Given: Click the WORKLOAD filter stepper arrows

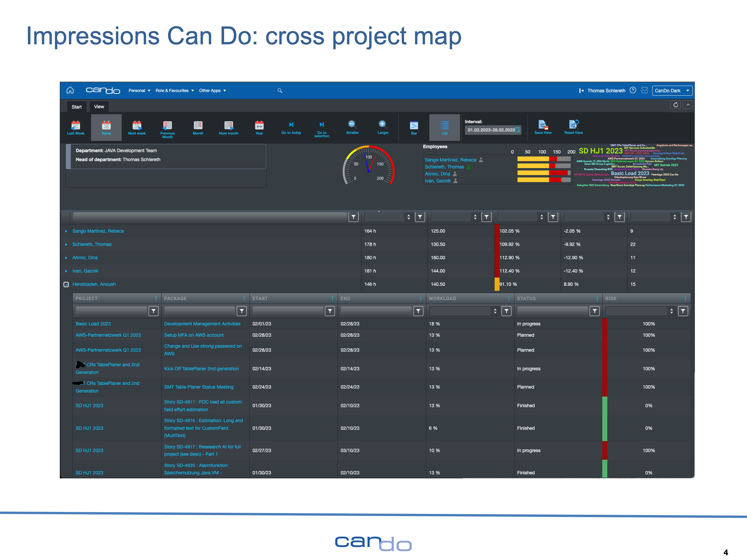Looking at the screenshot, I should 495,311.
